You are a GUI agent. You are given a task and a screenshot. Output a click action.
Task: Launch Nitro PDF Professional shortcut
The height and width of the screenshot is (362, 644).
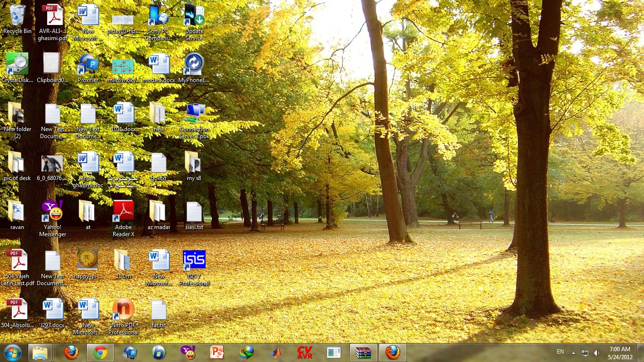tap(124, 316)
